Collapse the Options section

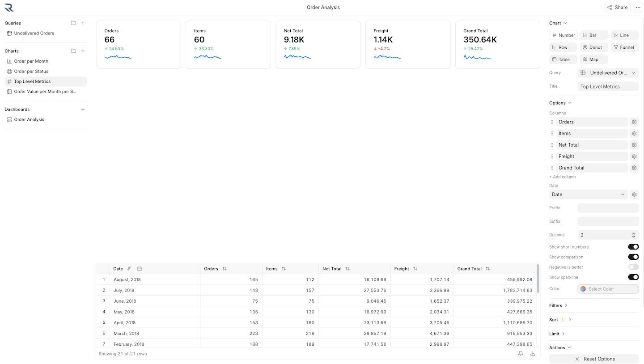560,102
